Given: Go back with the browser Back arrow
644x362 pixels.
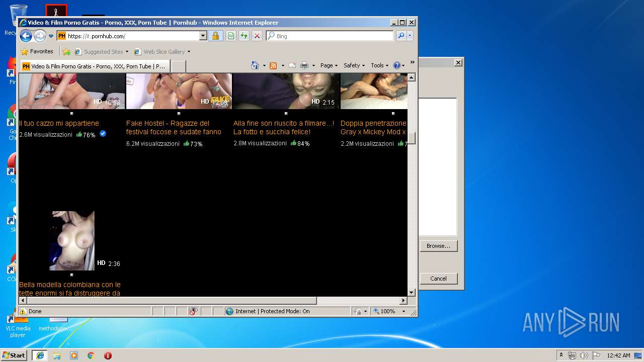Looking at the screenshot, I should [26, 36].
